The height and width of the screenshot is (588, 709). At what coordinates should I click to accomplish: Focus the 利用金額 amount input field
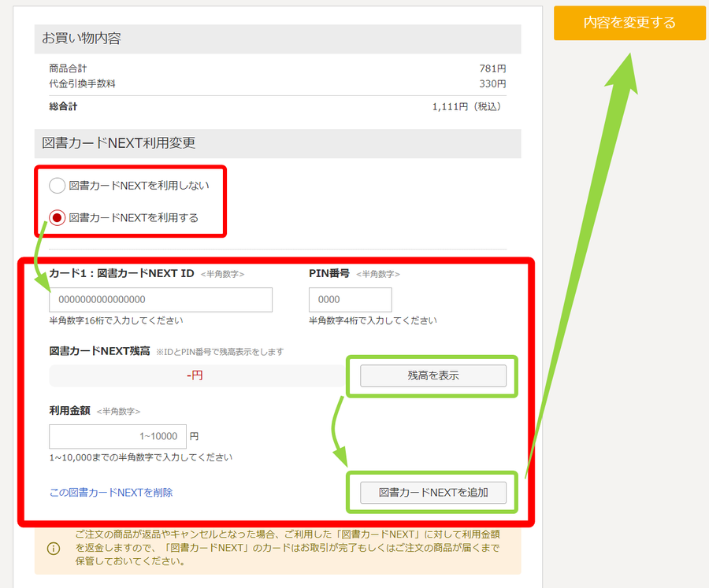[117, 436]
